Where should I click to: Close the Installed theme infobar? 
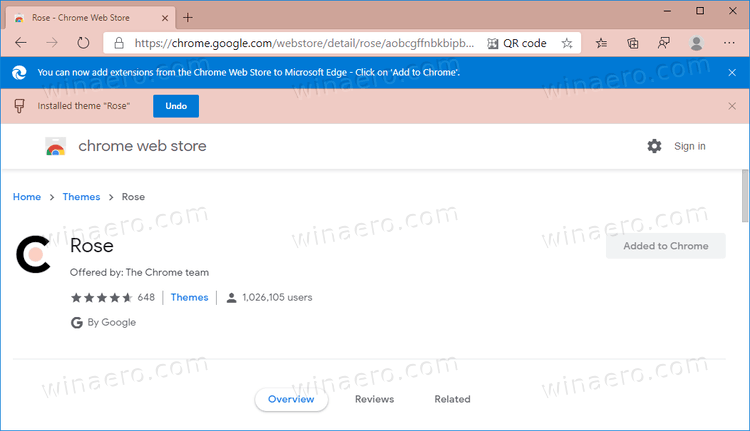coord(732,106)
